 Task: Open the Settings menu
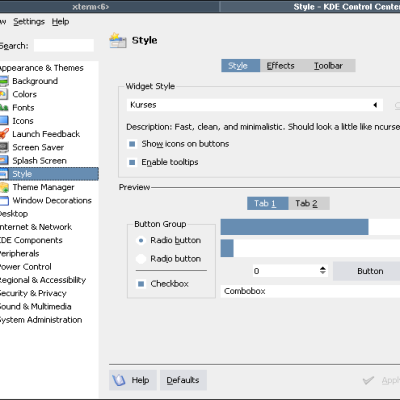29,22
